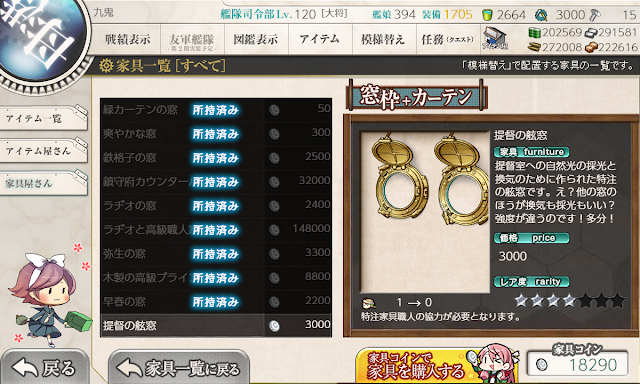Image resolution: width=640 pixels, height=384 pixels.
Task: Click the 戻る back button
Action: click(45, 368)
